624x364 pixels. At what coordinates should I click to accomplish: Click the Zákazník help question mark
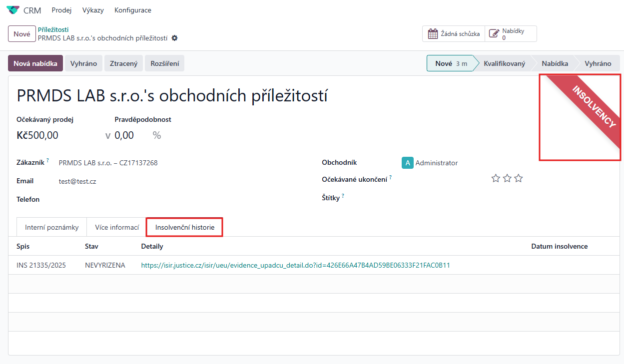click(48, 160)
